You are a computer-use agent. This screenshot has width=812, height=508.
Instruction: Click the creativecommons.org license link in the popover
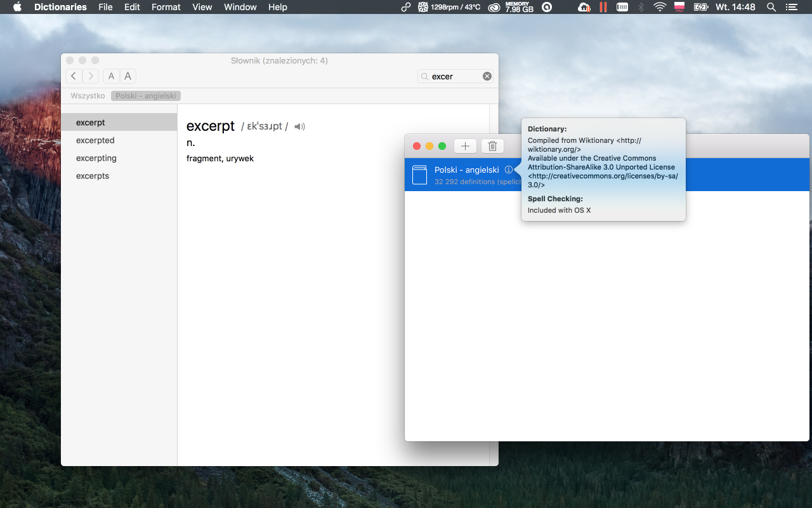[603, 180]
